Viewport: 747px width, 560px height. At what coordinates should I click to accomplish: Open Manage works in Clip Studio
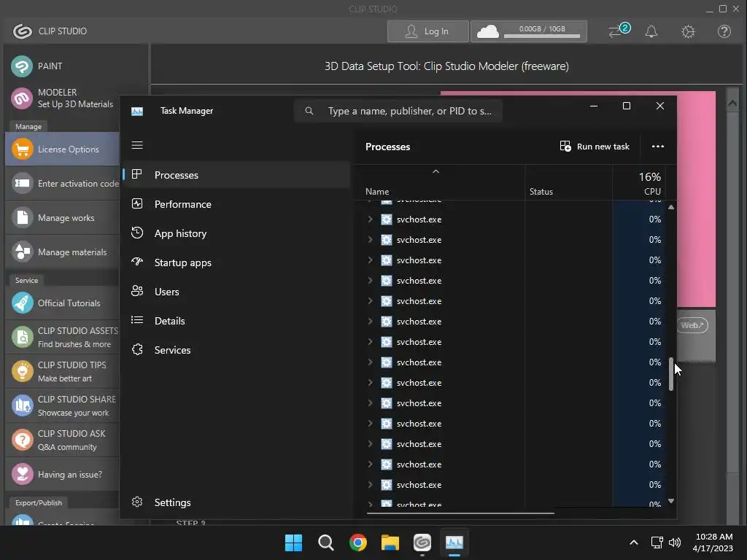(62, 217)
